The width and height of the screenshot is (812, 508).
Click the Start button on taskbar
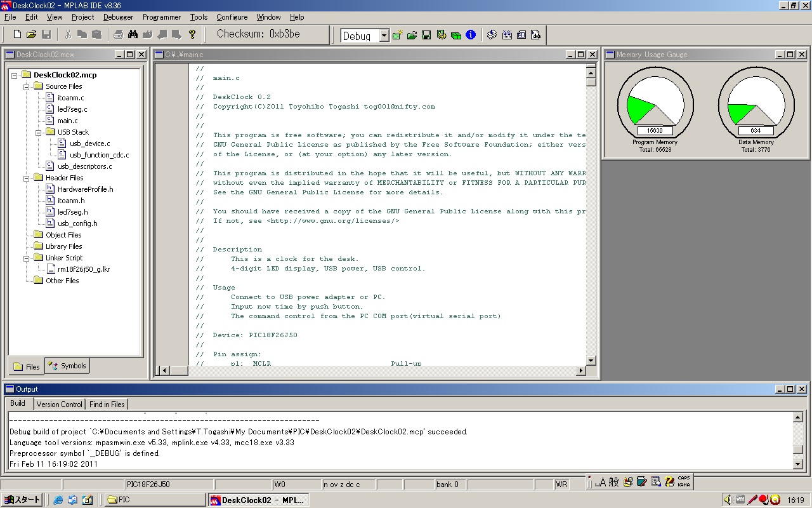click(22, 500)
